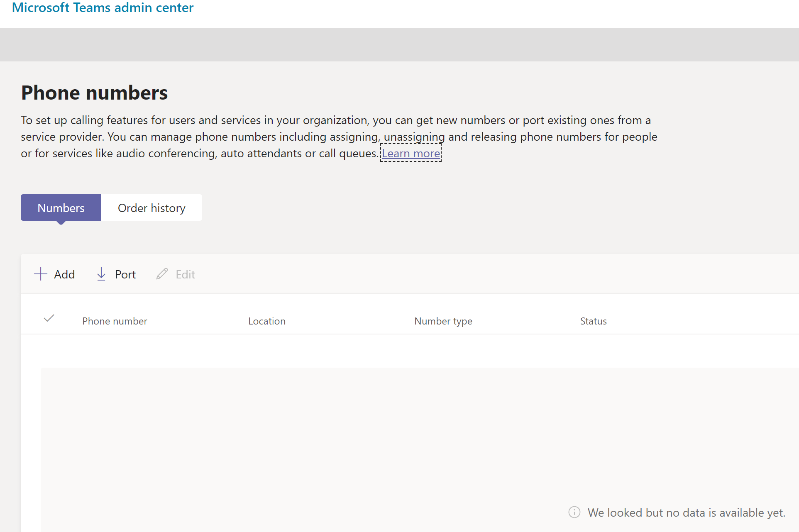Sort by Location column header
The height and width of the screenshot is (532, 799).
[267, 321]
